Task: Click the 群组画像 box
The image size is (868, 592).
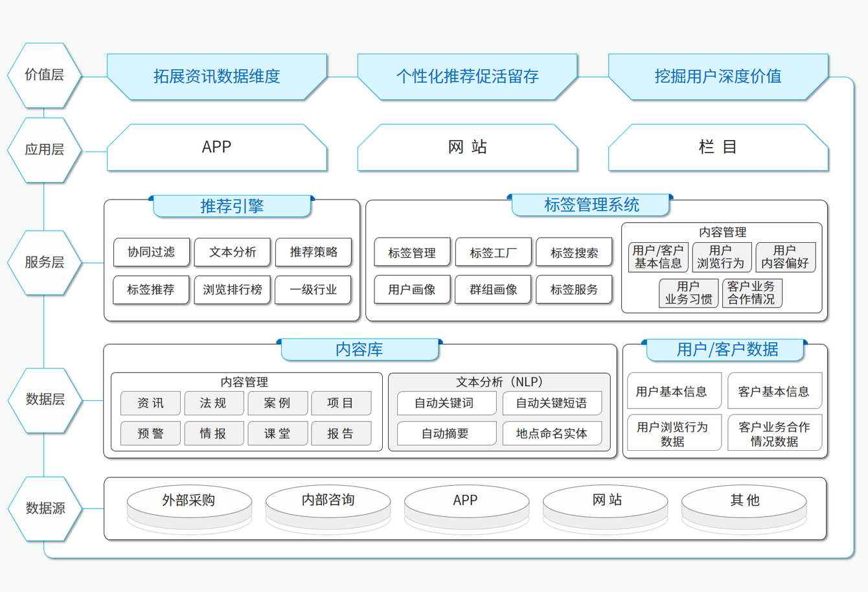Action: 494,290
